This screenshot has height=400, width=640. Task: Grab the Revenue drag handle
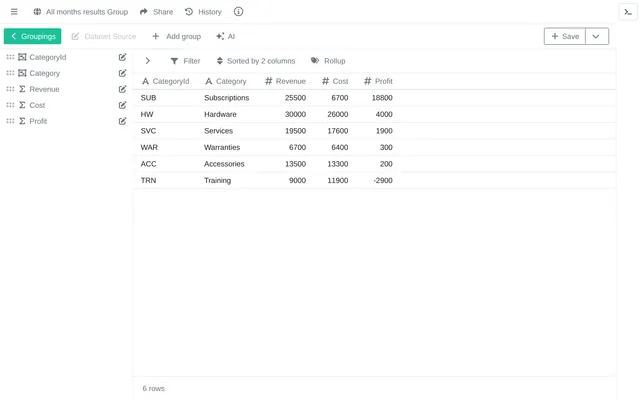point(10,89)
